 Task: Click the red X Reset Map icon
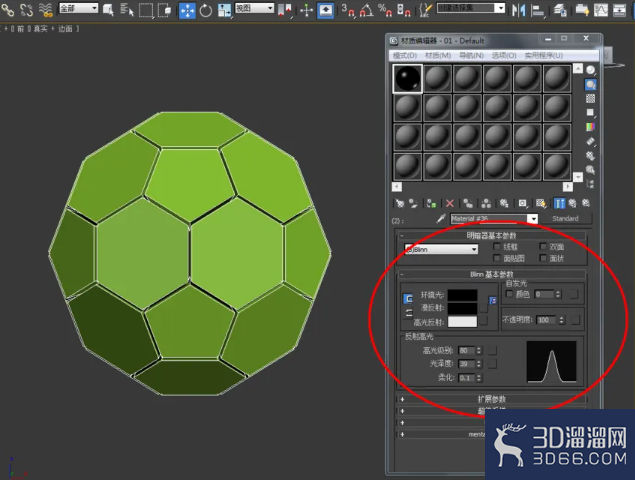tap(450, 203)
